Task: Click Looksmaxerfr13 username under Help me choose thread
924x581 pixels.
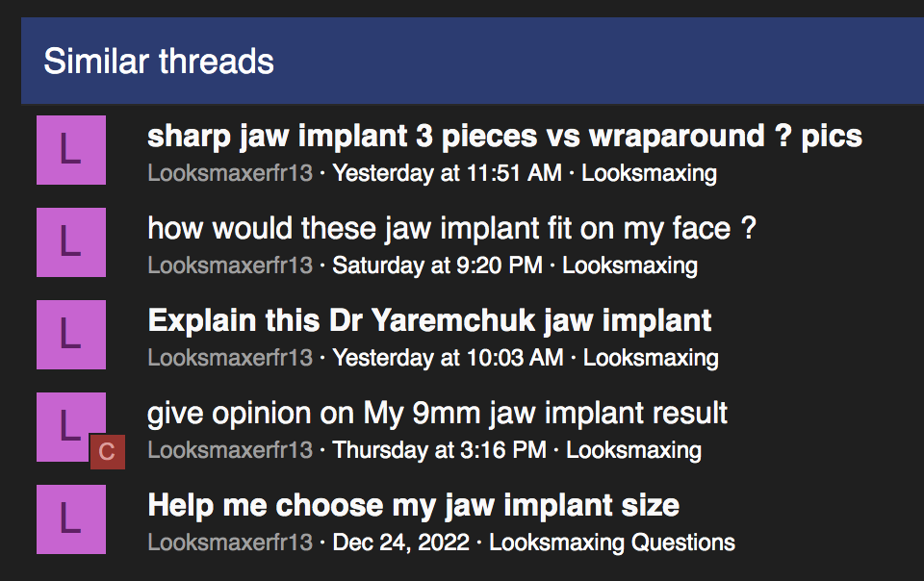Action: click(230, 543)
